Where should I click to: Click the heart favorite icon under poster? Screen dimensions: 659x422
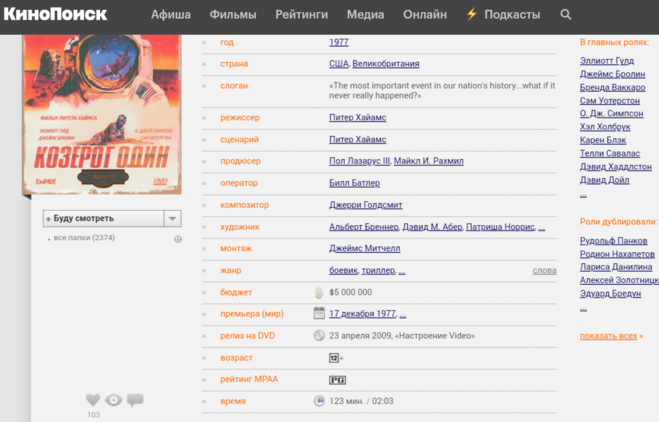click(93, 400)
